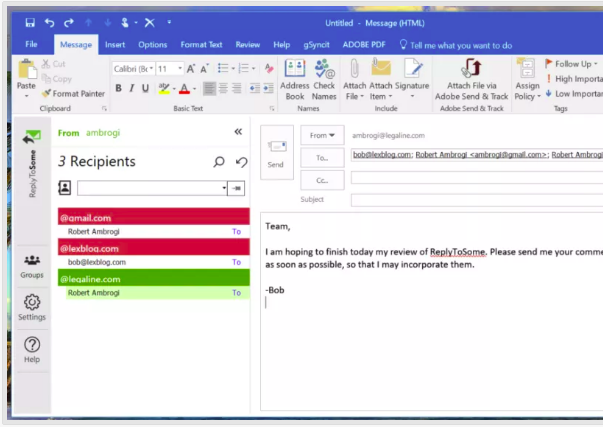Screen dimensions: 603x427
Task: Collapse the ReplyToSome pane with double chevron
Action: [x=238, y=132]
